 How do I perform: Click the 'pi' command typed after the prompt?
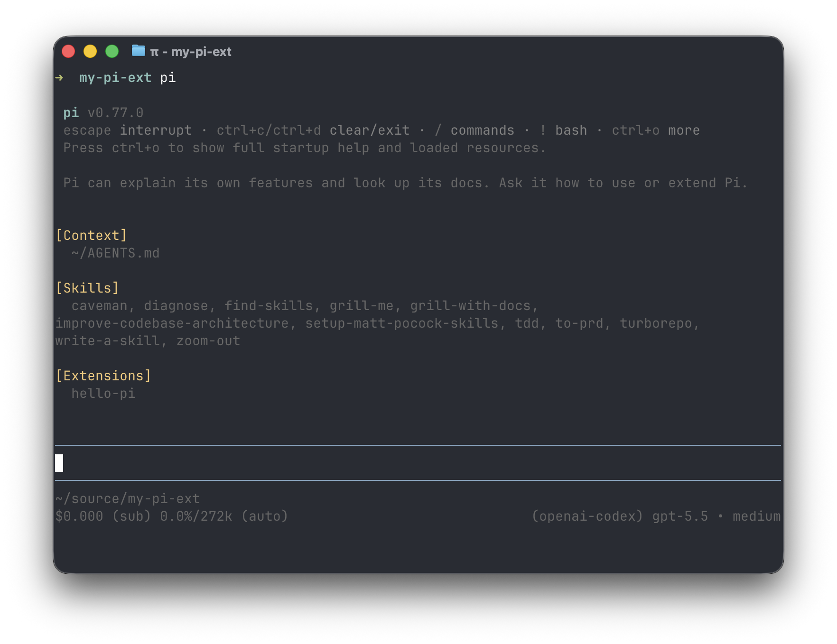pyautogui.click(x=168, y=78)
